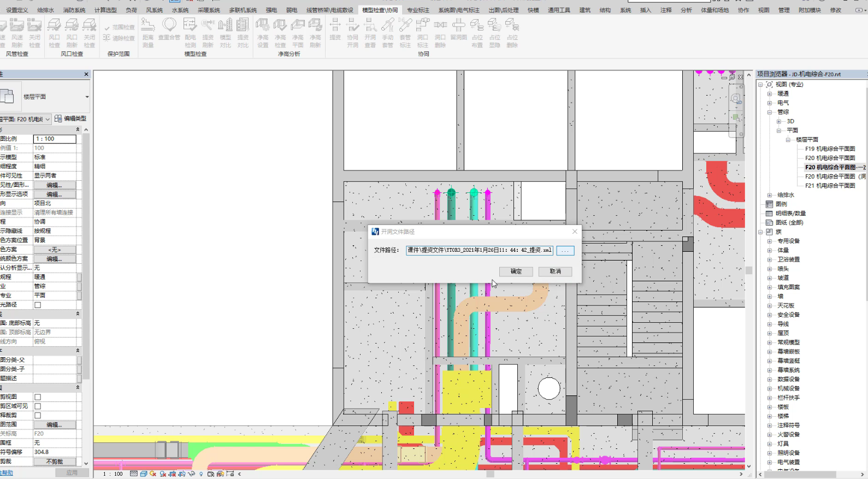Open the 净高平面 clear height plan

[x=298, y=33]
